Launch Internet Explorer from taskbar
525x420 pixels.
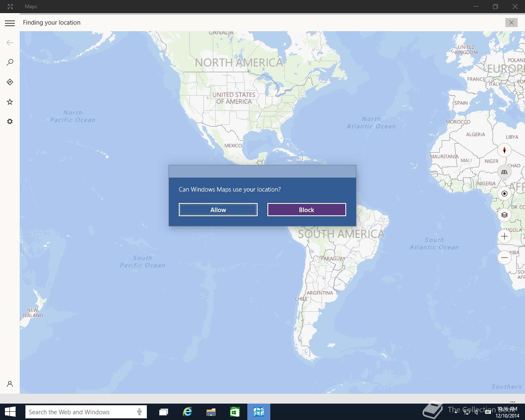coord(187,412)
